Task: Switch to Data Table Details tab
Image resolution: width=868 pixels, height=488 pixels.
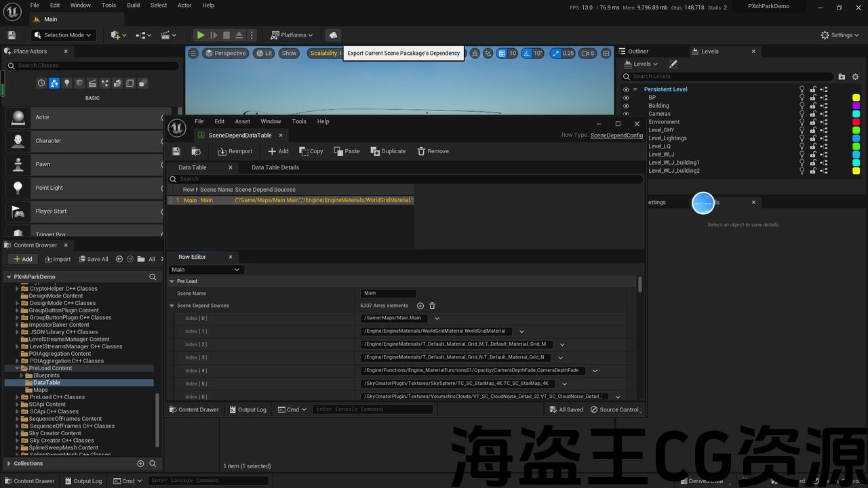Action: coord(275,167)
